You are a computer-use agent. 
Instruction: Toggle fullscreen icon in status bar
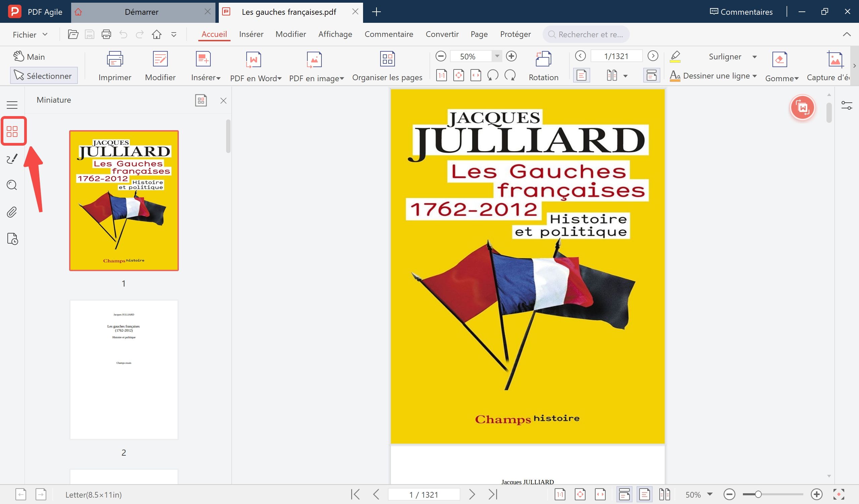839,494
